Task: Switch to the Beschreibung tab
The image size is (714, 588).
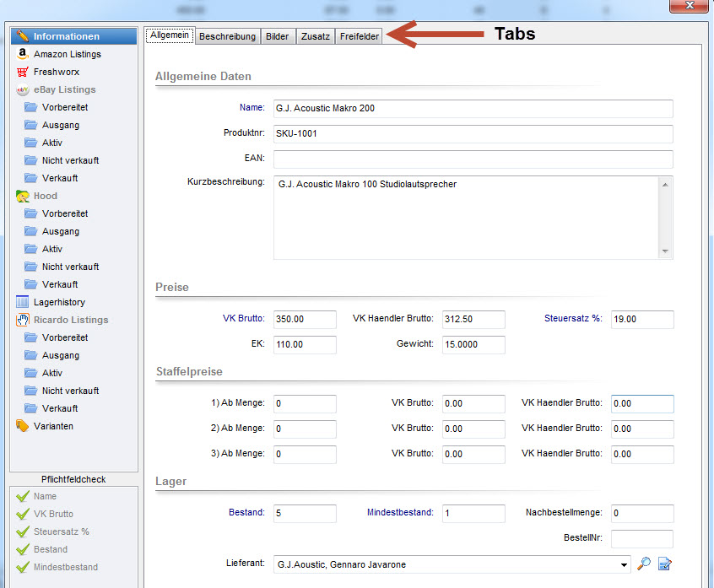Action: click(x=228, y=36)
